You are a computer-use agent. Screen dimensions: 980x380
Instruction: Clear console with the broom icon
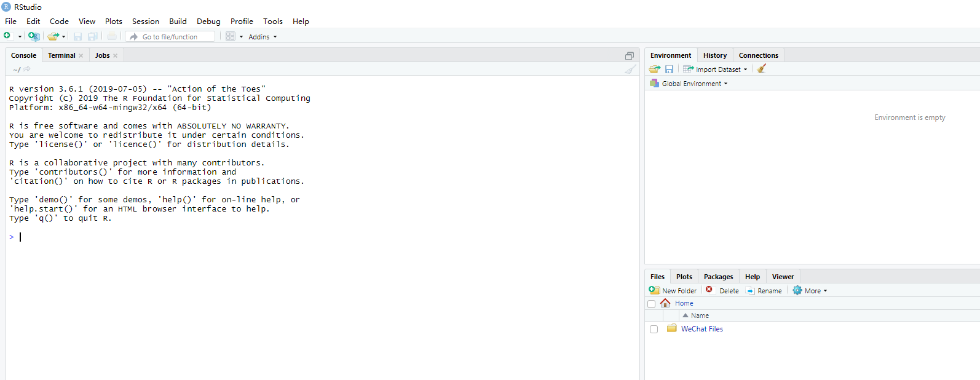(x=630, y=69)
